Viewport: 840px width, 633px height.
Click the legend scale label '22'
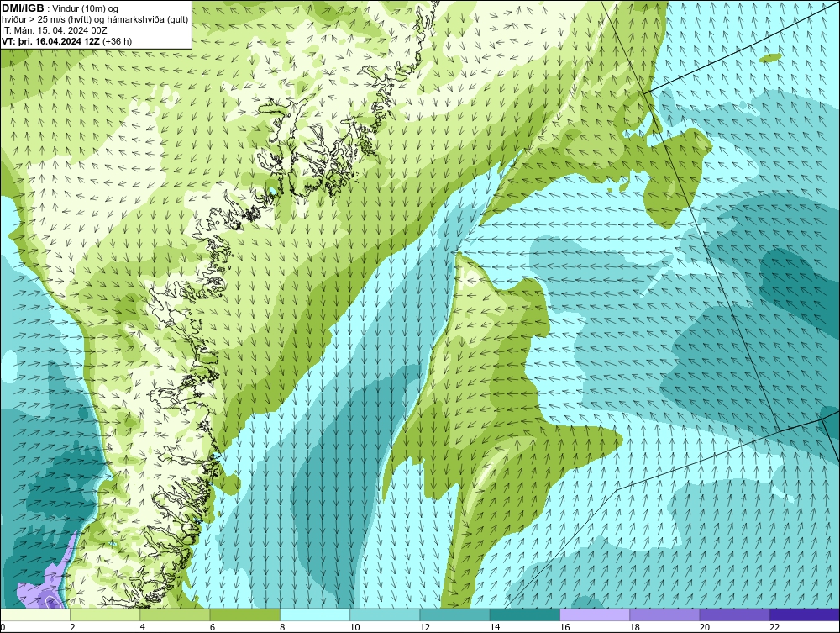(x=774, y=628)
